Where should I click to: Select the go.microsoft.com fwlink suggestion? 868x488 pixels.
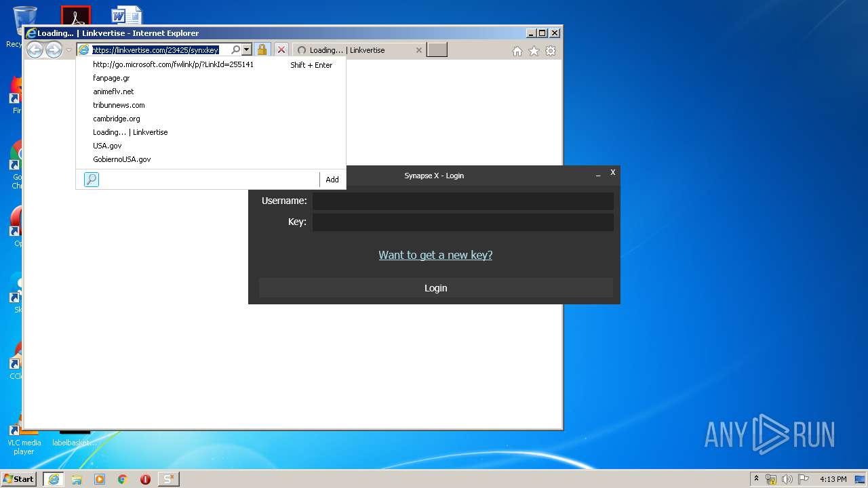click(211, 64)
